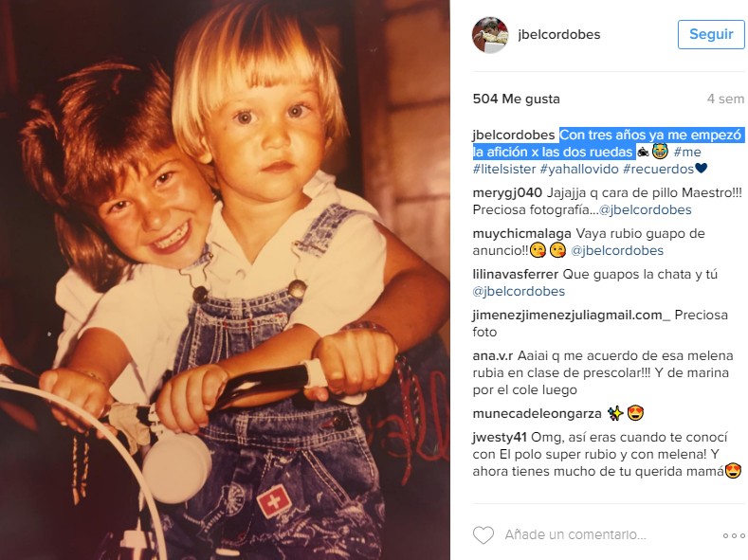The height and width of the screenshot is (560, 748).
Task: Click the 4 sem timestamp
Action: 725,99
